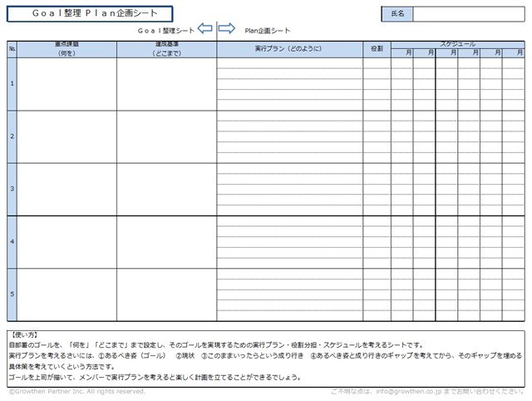Select the 氏名 label cell

pos(397,14)
